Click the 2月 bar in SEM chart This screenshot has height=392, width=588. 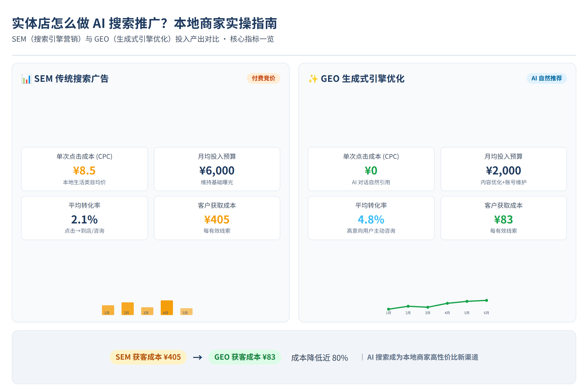click(127, 308)
